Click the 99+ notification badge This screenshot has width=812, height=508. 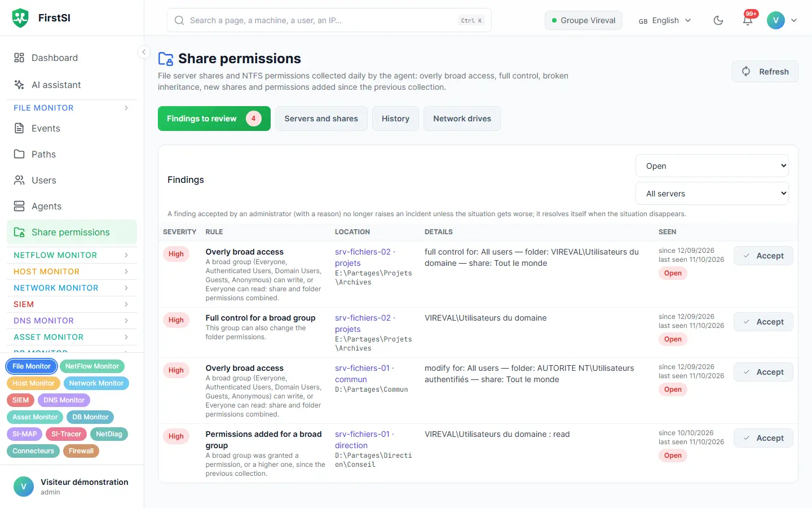click(751, 14)
